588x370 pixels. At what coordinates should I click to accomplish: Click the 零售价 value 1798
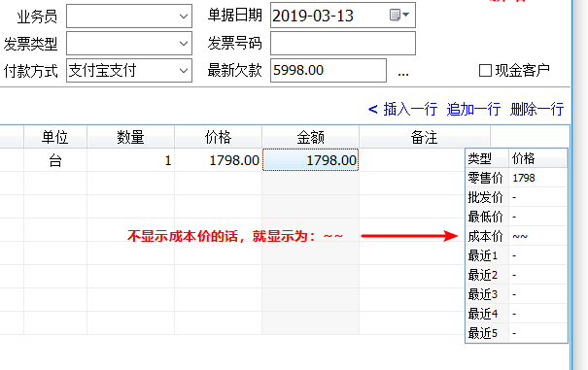pos(524,178)
